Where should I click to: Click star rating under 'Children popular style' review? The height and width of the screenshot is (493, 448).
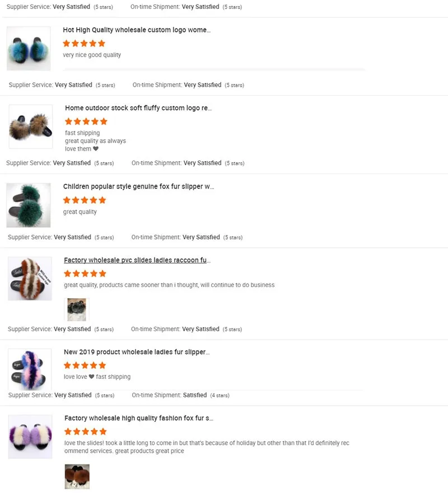[x=85, y=200]
